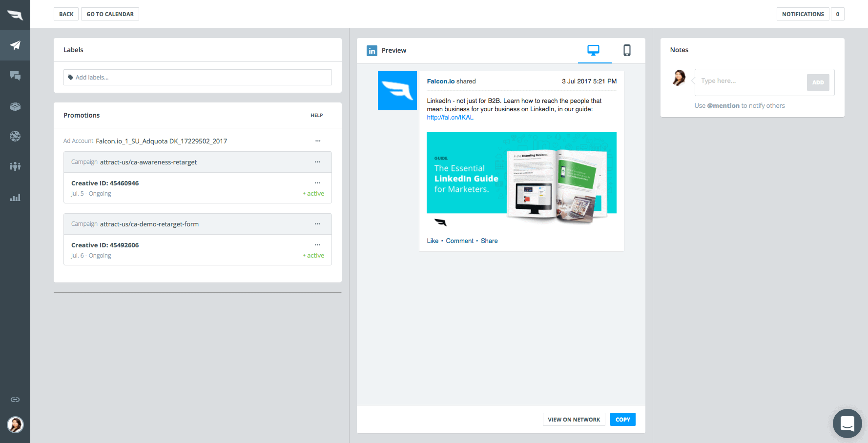Click the commenter avatar in Notes

click(679, 78)
